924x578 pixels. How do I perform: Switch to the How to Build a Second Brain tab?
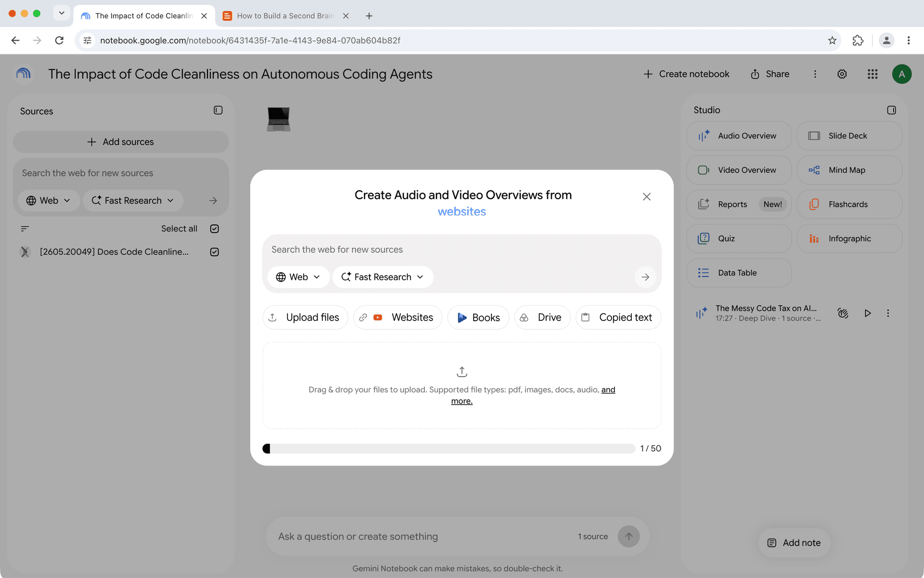[x=286, y=16]
